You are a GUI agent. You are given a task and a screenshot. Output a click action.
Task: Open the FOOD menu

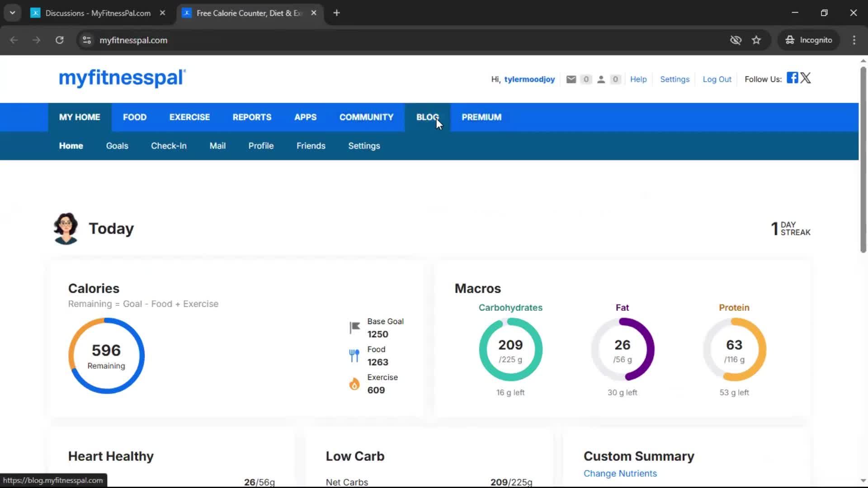(135, 117)
